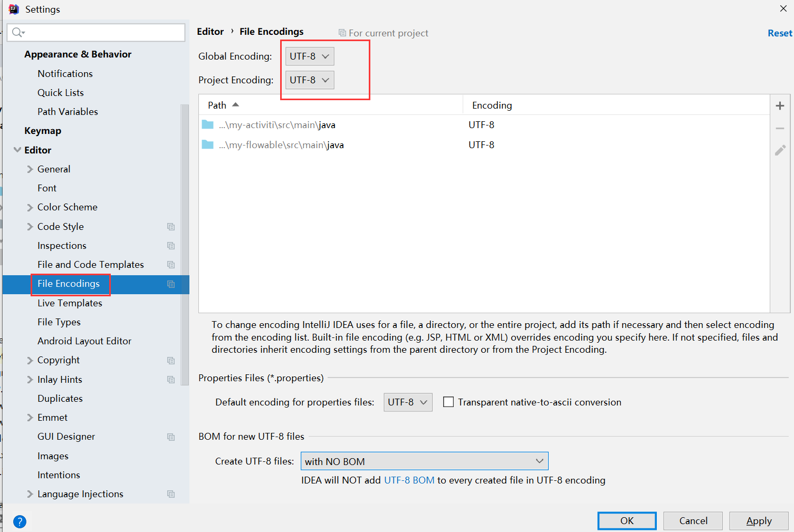
Task: Select the Keymap category
Action: coord(43,131)
